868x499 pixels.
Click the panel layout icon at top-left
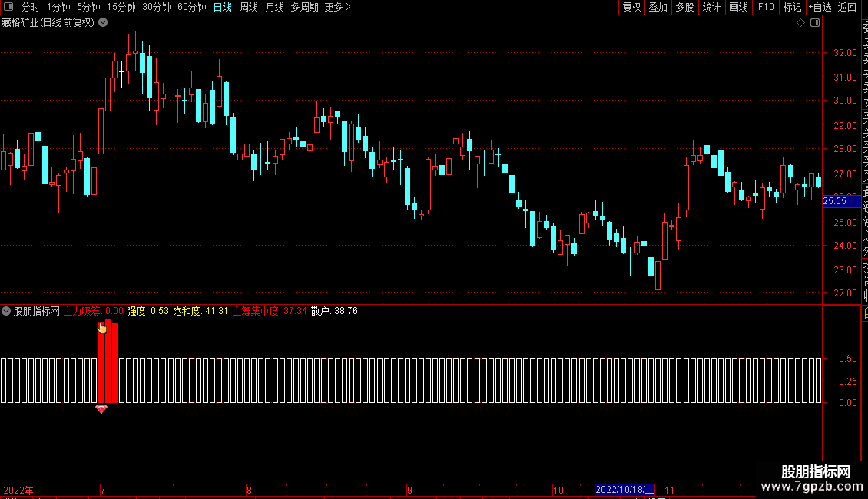click(8, 7)
